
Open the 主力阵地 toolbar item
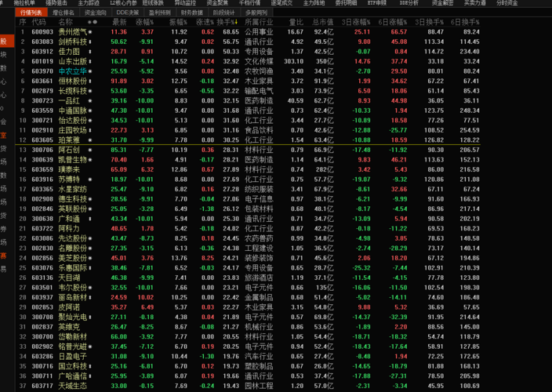(x=314, y=3)
